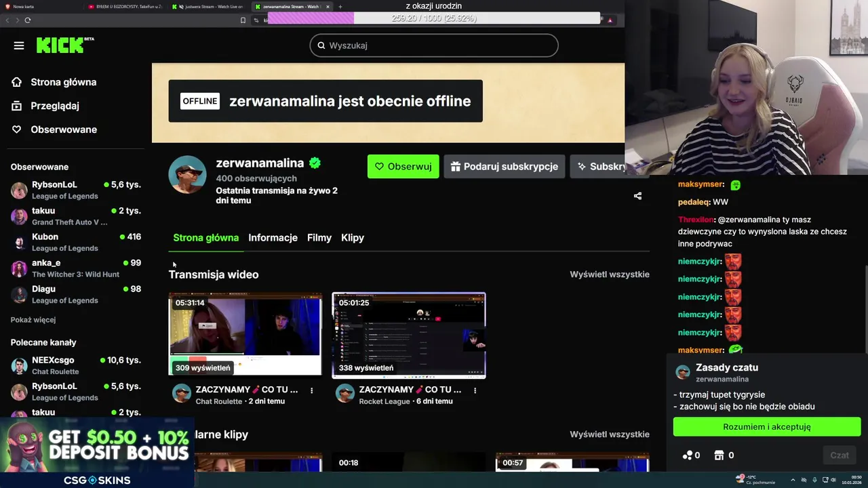This screenshot has height=488, width=868.
Task: Open the 00:57 clip thumbnail
Action: (x=572, y=462)
